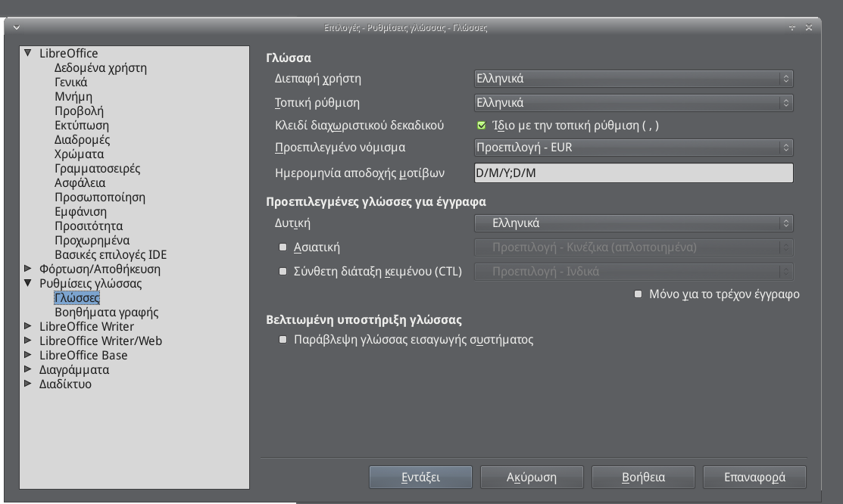
Task: Click the Εντάξει button
Action: 420,478
